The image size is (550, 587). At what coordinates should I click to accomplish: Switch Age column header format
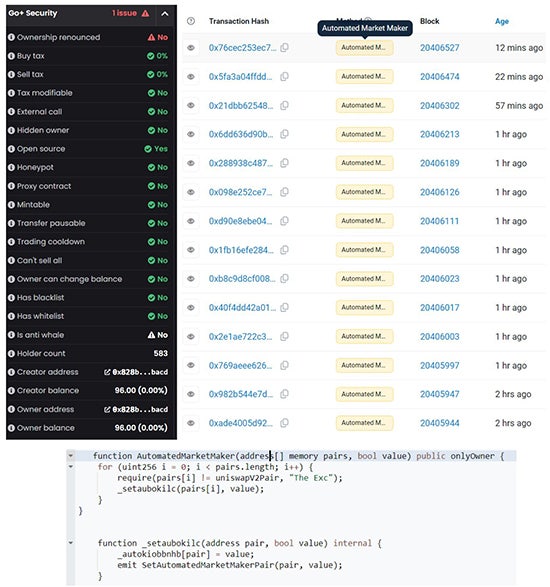[x=502, y=21]
